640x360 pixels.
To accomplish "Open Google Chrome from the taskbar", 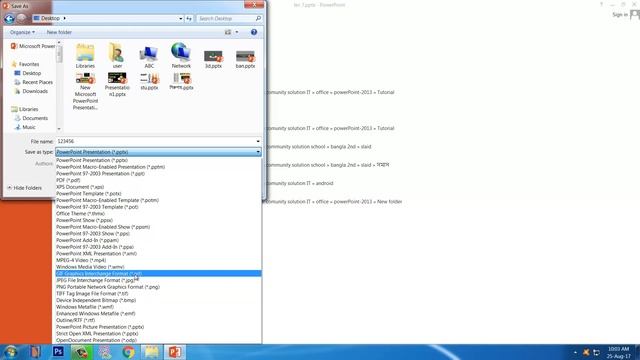I will [128, 352].
